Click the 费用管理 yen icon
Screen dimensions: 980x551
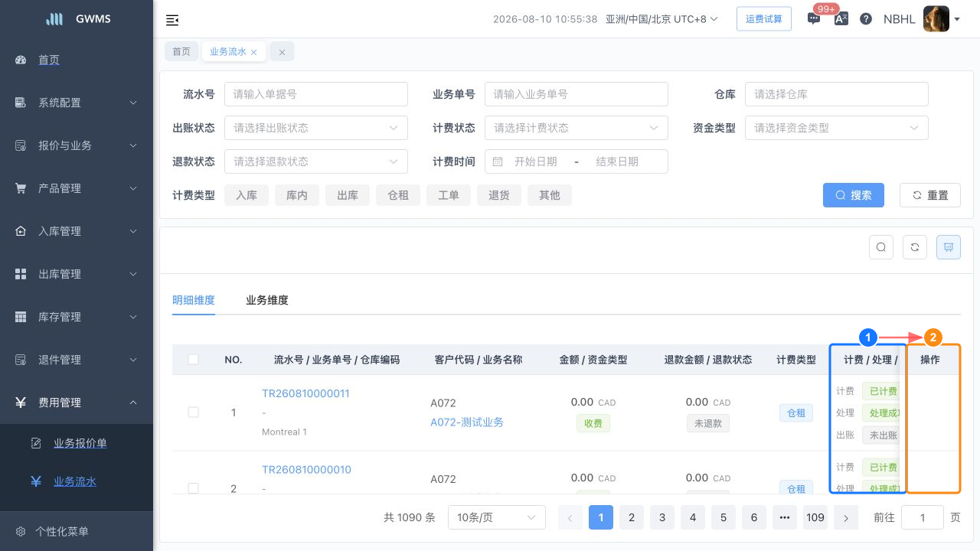point(21,403)
